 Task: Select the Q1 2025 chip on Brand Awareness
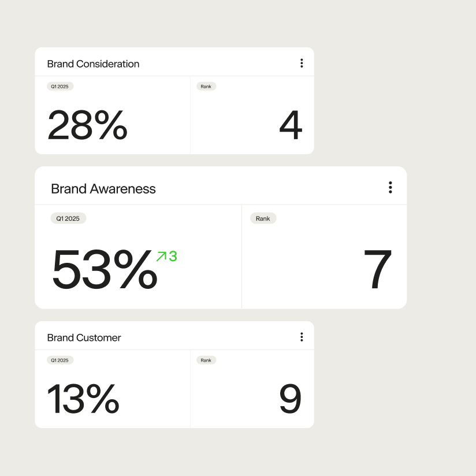pos(68,218)
